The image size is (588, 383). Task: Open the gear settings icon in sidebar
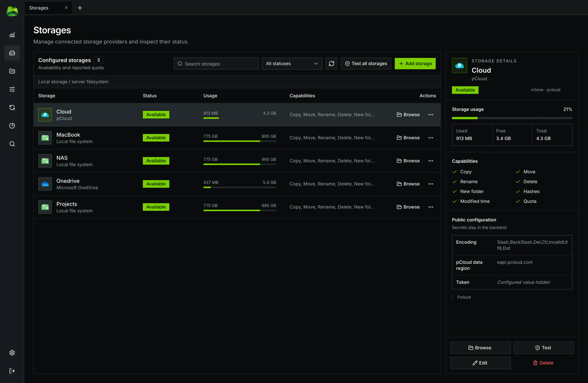point(12,353)
